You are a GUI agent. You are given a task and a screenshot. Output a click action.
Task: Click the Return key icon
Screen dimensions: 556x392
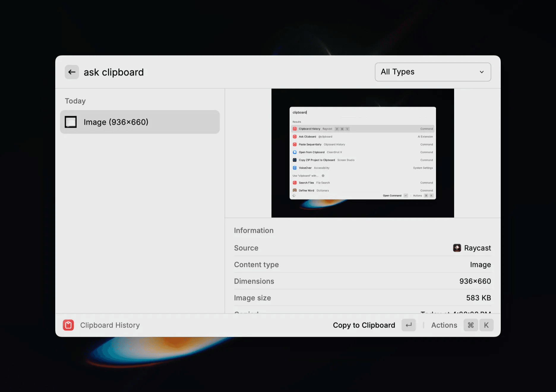click(409, 325)
